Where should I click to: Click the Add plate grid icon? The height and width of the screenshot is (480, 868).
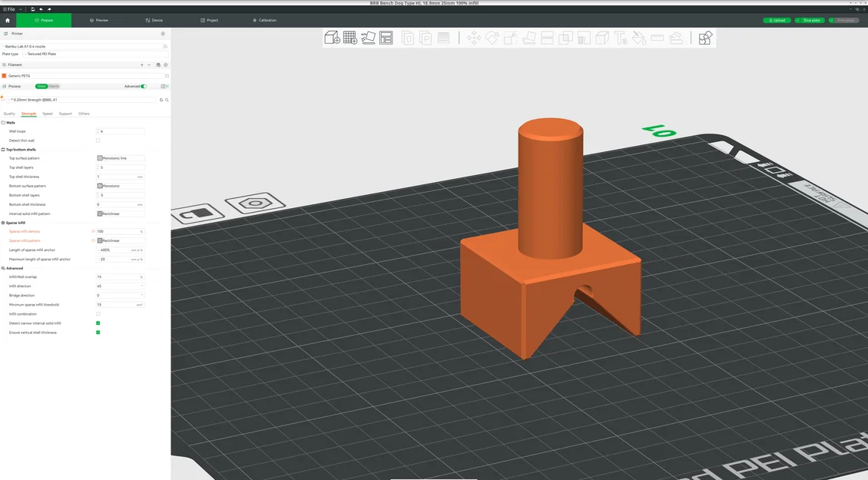(350, 38)
